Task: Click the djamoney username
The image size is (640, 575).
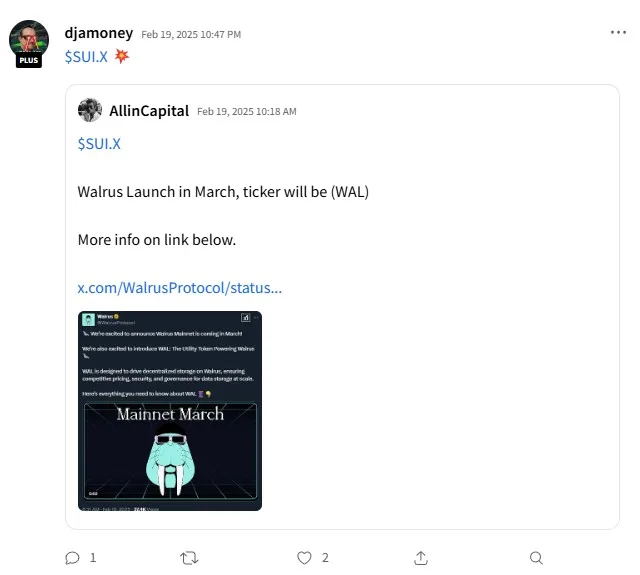Action: coord(99,33)
